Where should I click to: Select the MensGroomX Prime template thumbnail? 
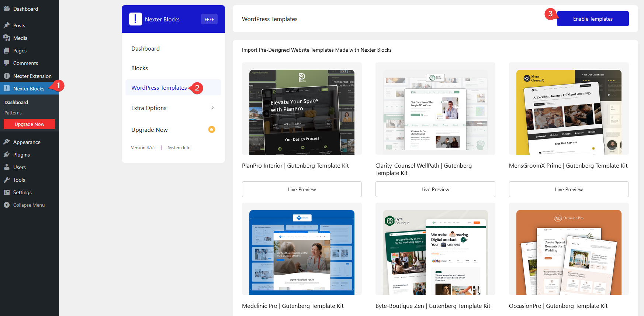coord(569,109)
